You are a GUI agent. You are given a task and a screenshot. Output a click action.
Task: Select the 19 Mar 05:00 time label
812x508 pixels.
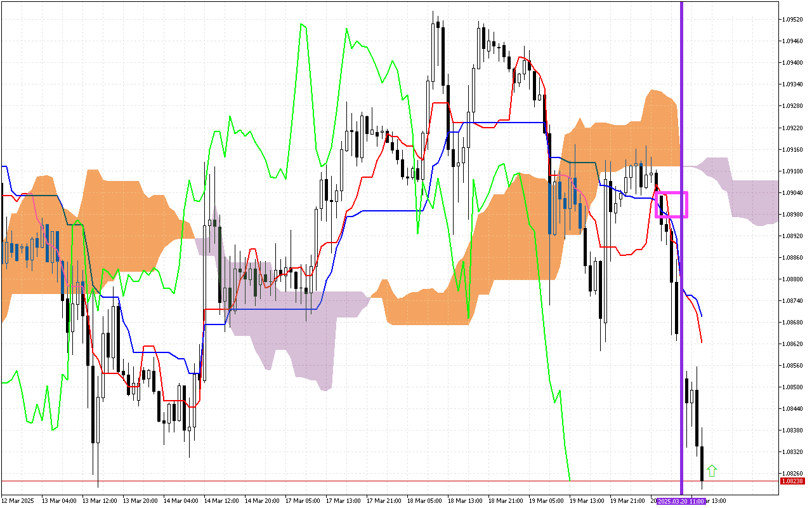click(x=546, y=501)
